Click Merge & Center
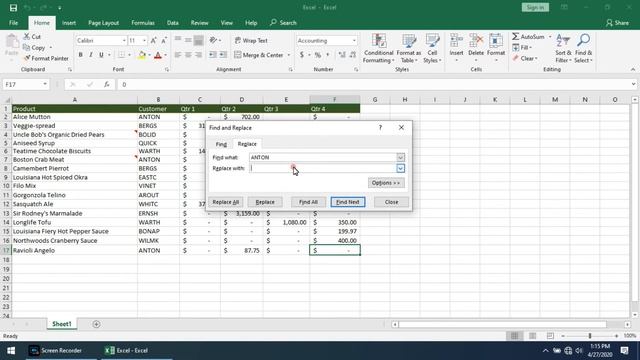 [x=259, y=55]
